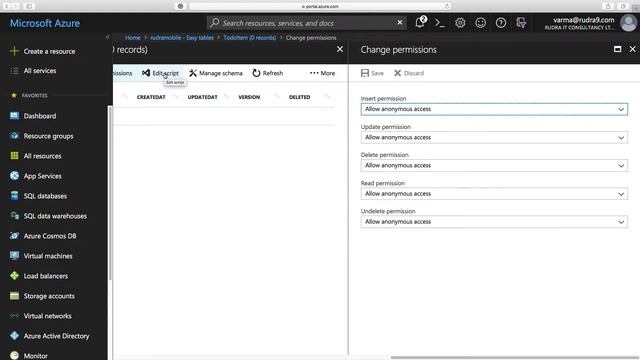This screenshot has width=640, height=360.
Task: Click the Storage accounts icon
Action: tap(14, 296)
